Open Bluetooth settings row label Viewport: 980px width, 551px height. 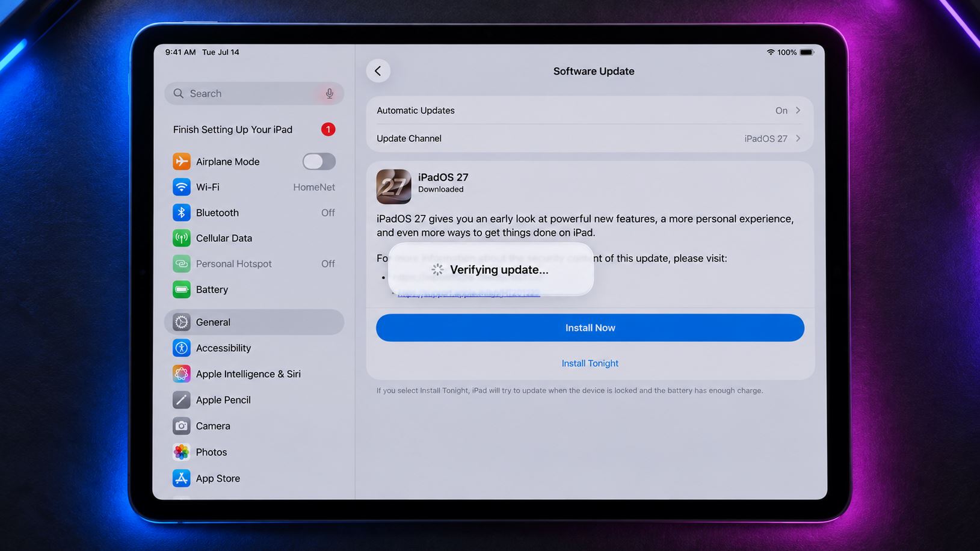tap(217, 212)
